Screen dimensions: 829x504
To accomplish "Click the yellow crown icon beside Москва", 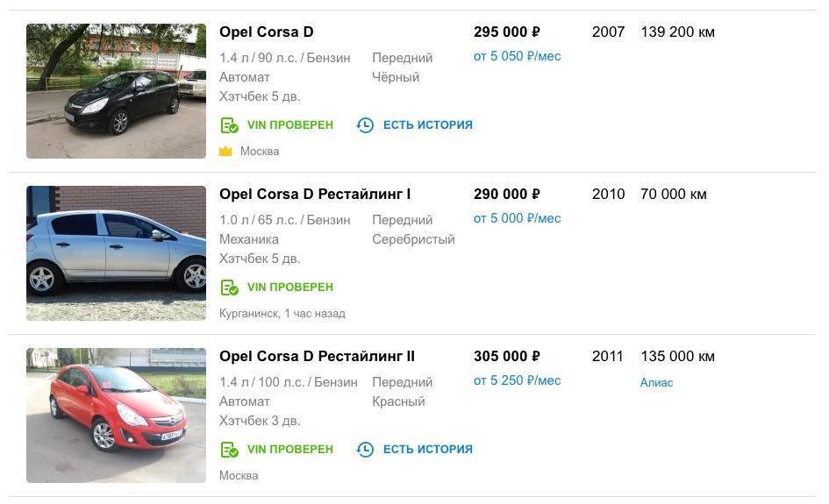I will (x=225, y=152).
